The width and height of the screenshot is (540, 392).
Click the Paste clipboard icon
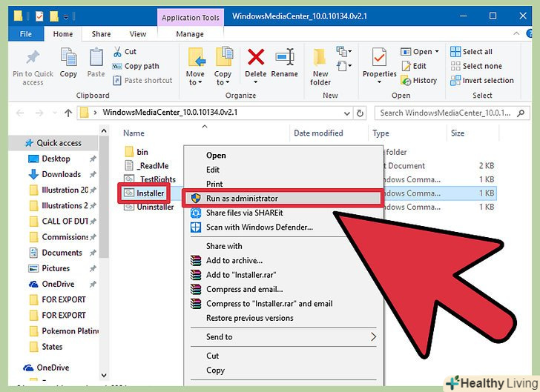(96, 57)
